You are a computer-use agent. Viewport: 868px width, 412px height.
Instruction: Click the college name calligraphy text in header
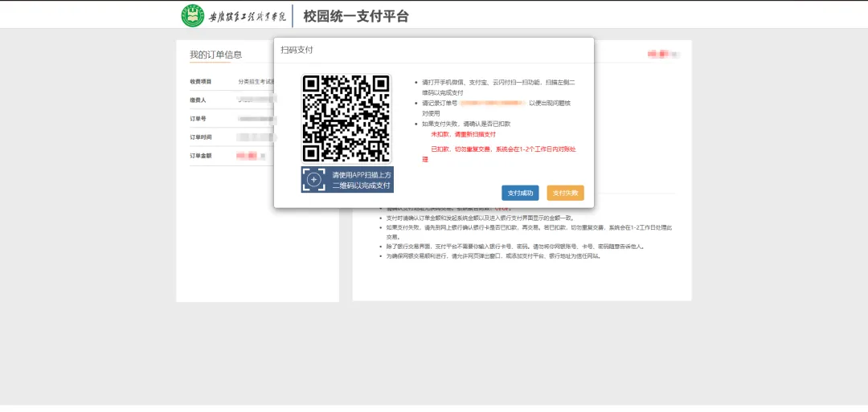pyautogui.click(x=248, y=17)
